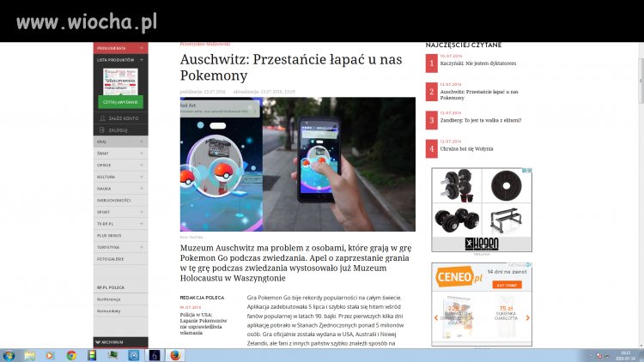Click the orange button in the Ceneo ad
This screenshot has width=644, height=362.
[x=507, y=285]
